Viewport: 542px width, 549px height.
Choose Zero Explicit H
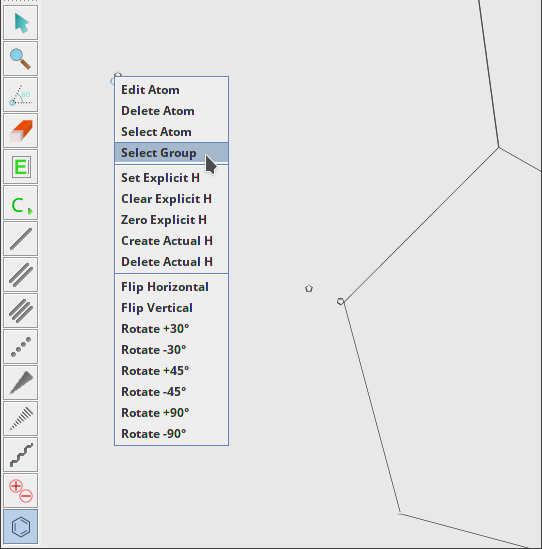pos(172,220)
